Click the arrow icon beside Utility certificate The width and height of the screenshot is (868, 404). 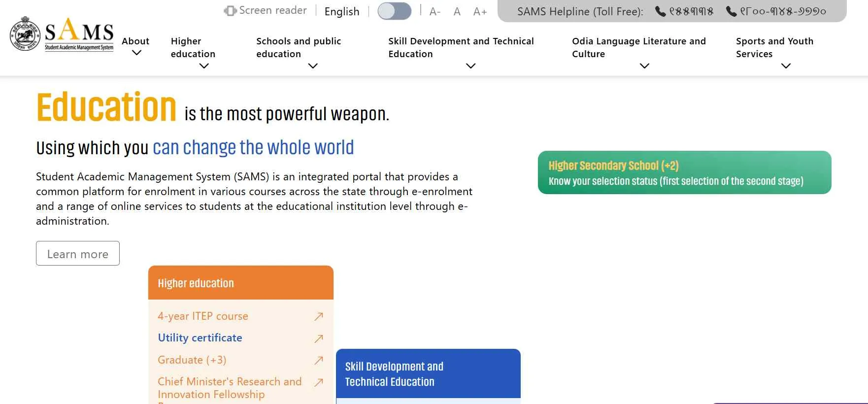pos(319,338)
